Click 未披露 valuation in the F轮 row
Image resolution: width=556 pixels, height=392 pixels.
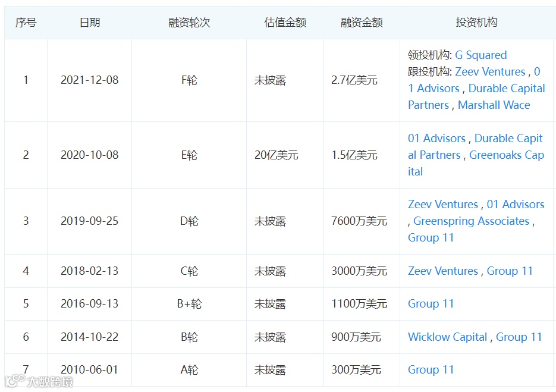pyautogui.click(x=270, y=80)
